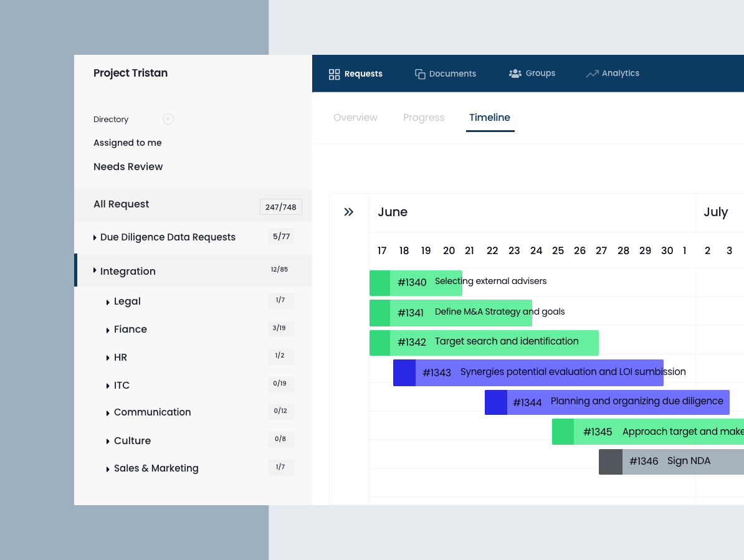Open the Needs Review list

point(128,167)
